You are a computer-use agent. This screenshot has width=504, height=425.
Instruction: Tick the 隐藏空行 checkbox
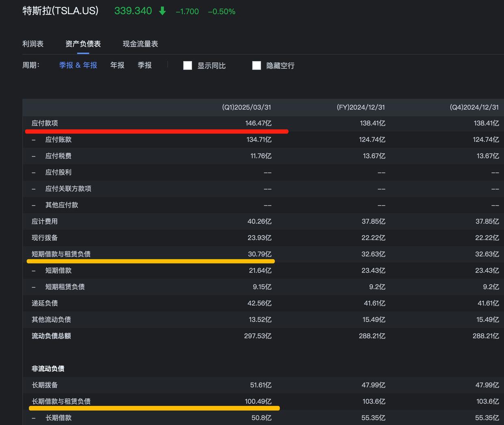(x=256, y=65)
